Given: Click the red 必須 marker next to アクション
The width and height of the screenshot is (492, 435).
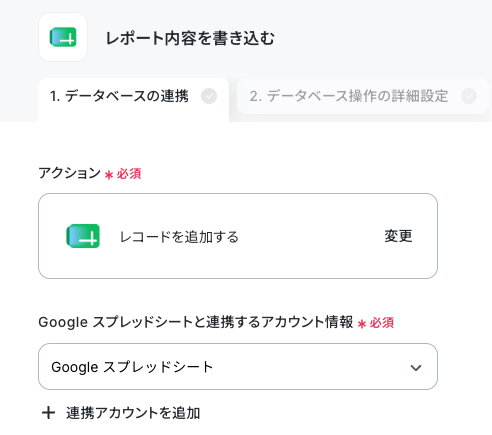Looking at the screenshot, I should click(129, 174).
